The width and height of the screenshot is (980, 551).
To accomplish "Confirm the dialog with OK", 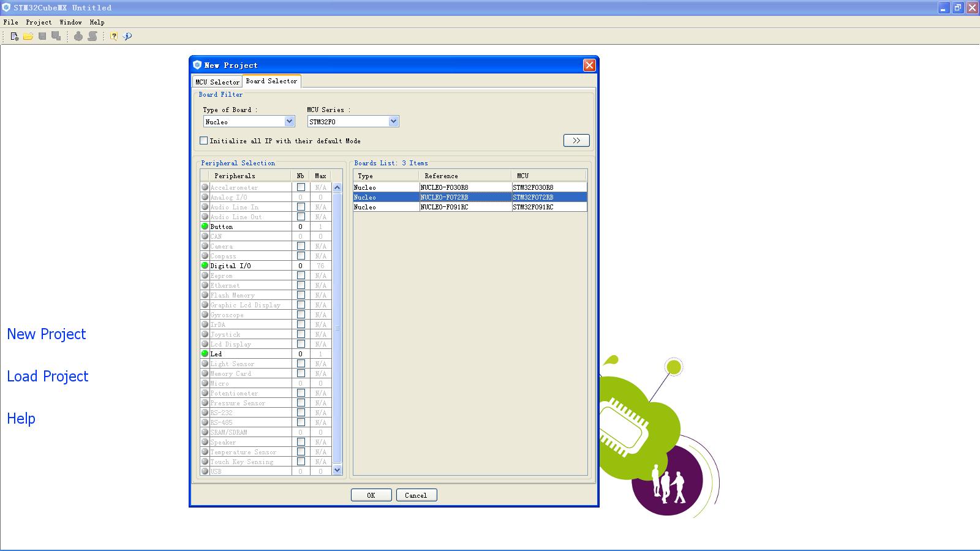I will [371, 495].
